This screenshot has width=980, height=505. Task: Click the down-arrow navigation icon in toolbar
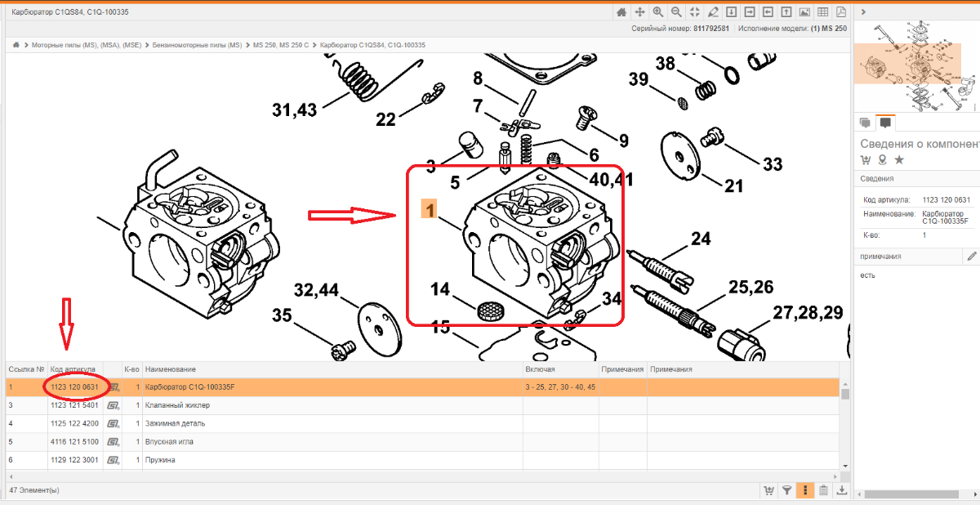pyautogui.click(x=732, y=12)
